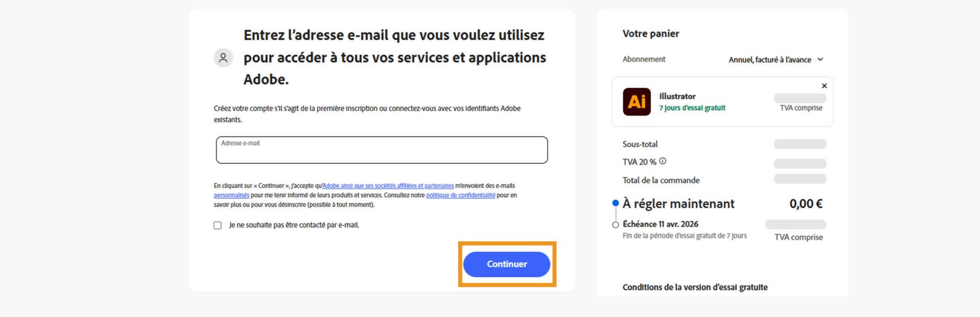Click the person account icon
Screen dimensions: 980x317
(x=223, y=58)
